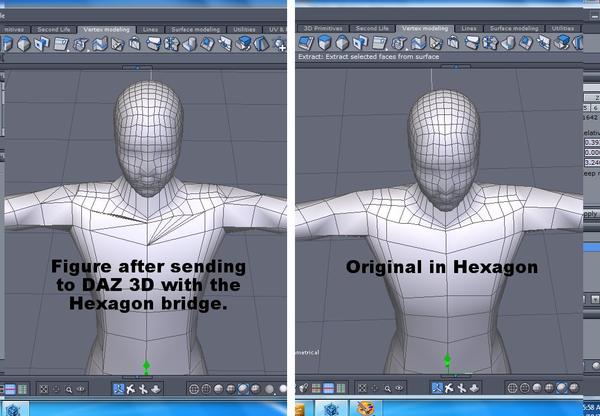
Task: Toggle highlighted blue layout button in Original window bottom bar
Action: point(328,388)
